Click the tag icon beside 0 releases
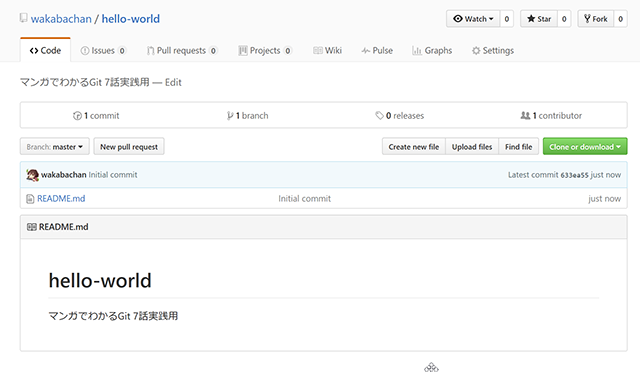Screen dimensions: 640x372 [x=380, y=116]
